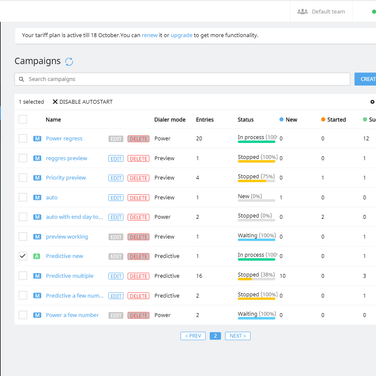376x376 pixels.
Task: Sort by Name column header
Action: coord(53,120)
